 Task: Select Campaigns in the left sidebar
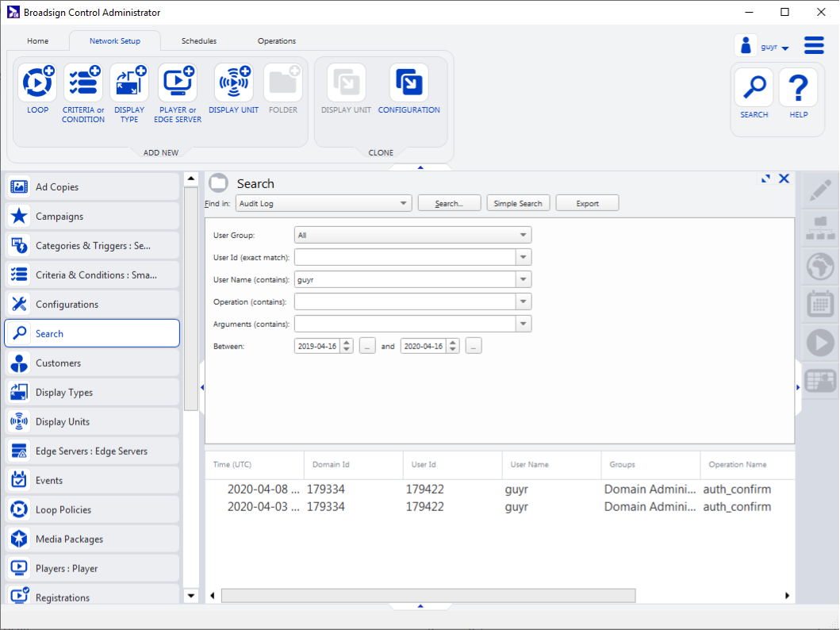coord(92,217)
